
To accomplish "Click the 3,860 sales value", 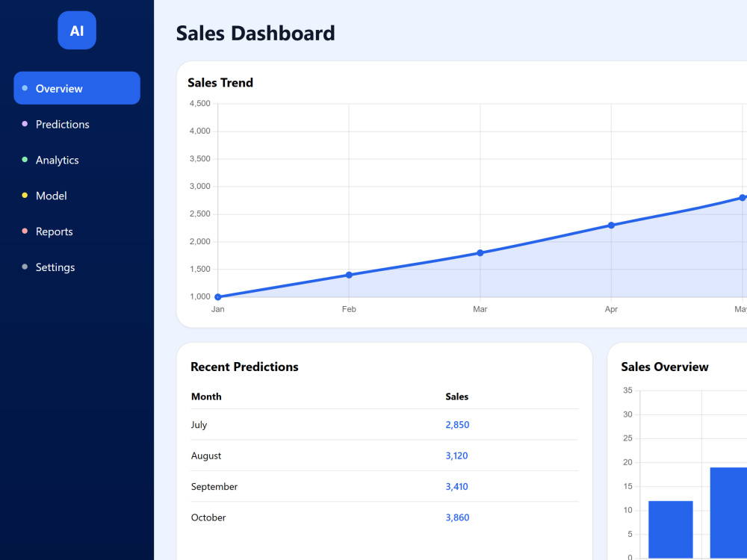I will tap(457, 517).
